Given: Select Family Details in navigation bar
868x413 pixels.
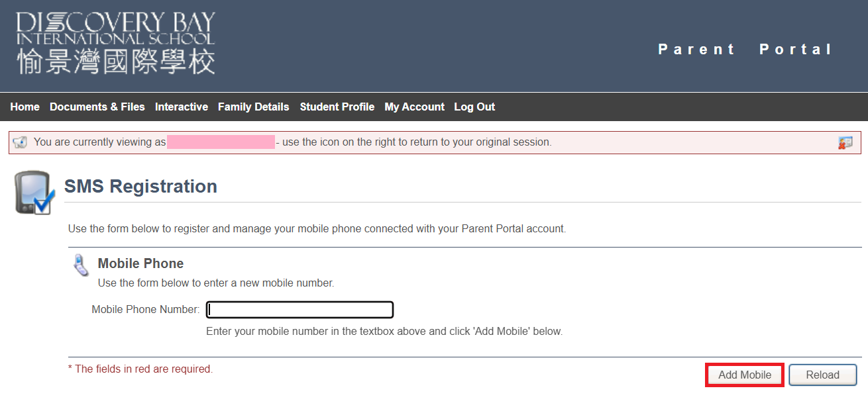Looking at the screenshot, I should tap(253, 107).
